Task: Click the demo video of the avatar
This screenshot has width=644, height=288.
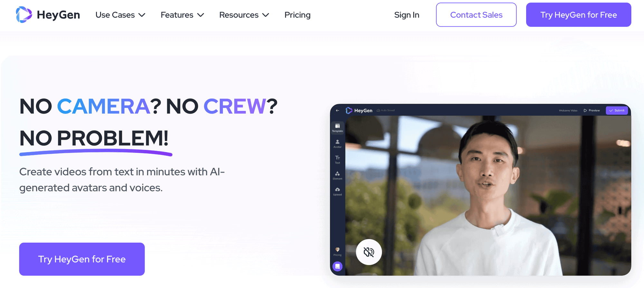Action: click(x=488, y=195)
